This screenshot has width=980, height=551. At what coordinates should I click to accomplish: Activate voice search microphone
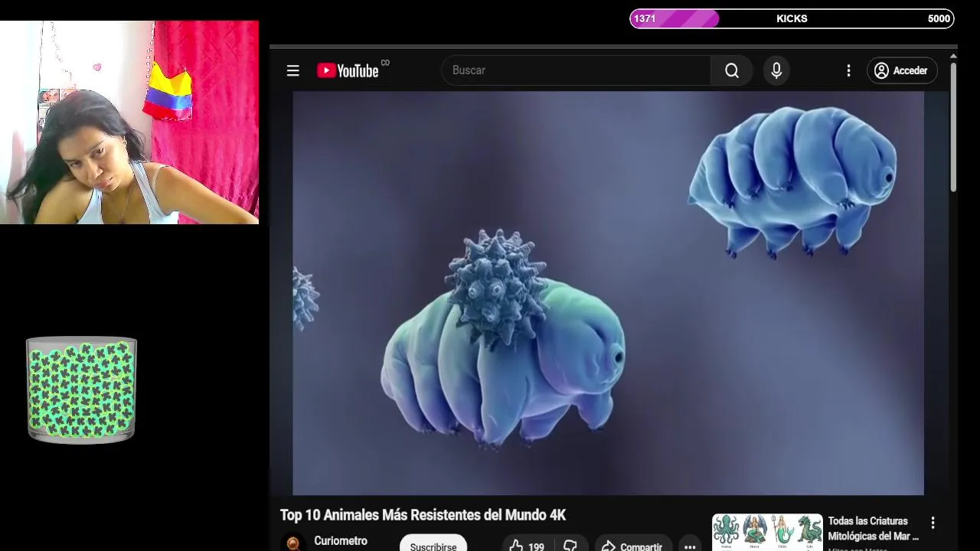pos(776,70)
